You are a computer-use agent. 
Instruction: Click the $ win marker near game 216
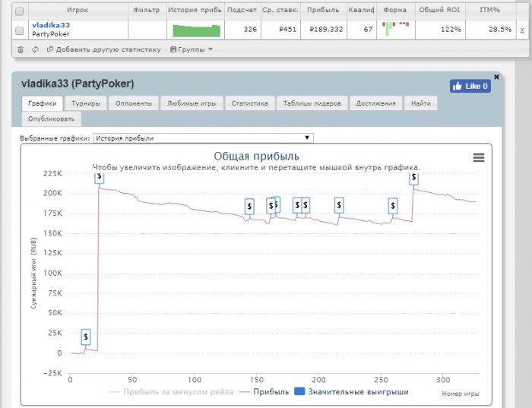339,205
